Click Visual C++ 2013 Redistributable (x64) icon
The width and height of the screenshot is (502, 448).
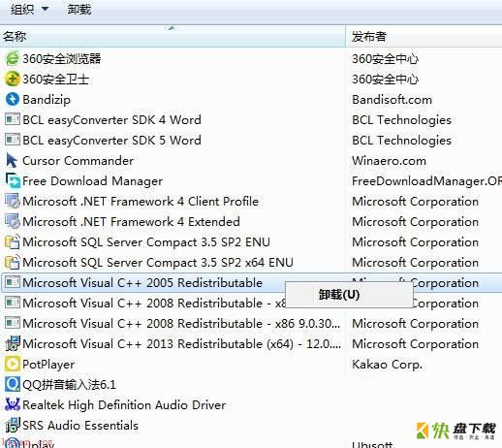[13, 344]
